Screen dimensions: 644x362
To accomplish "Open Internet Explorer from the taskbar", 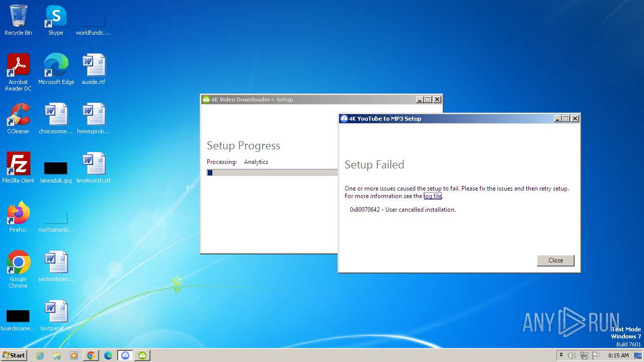I will coord(40,355).
